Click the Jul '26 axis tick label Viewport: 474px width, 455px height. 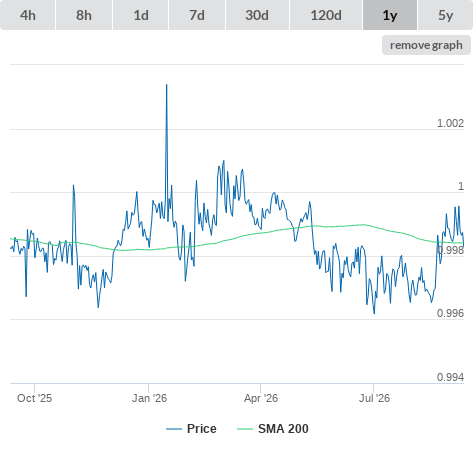coord(374,398)
